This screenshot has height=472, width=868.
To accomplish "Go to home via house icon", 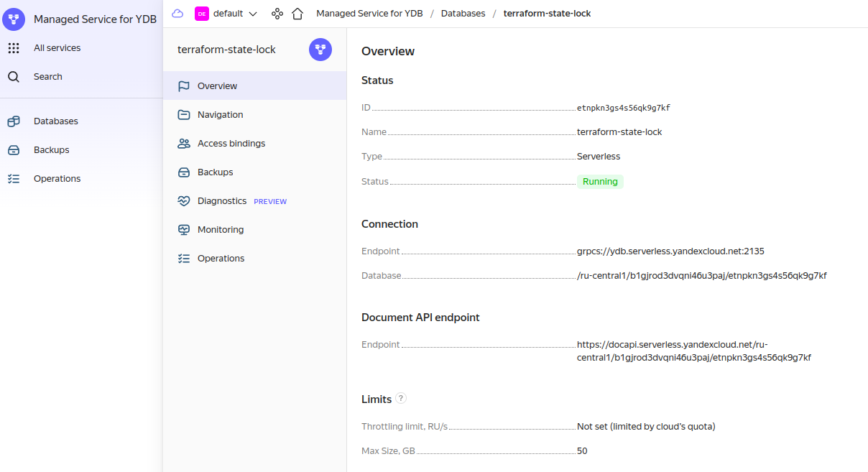I will pos(297,14).
